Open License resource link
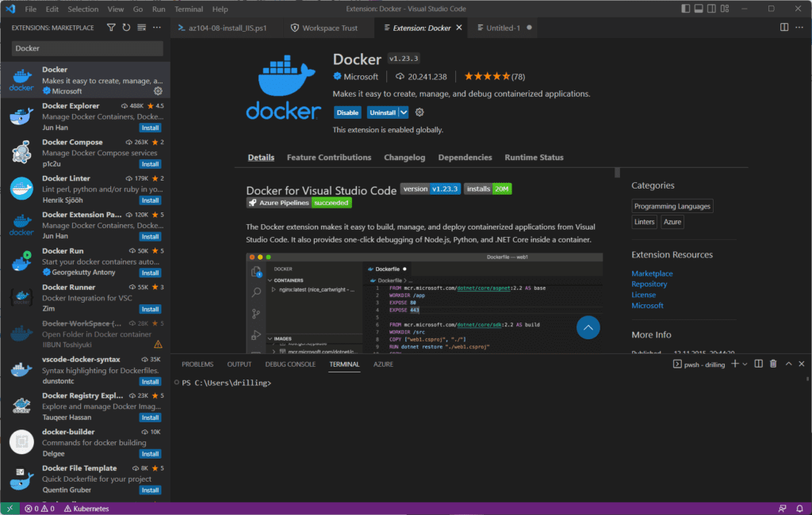The width and height of the screenshot is (812, 515). 643,295
